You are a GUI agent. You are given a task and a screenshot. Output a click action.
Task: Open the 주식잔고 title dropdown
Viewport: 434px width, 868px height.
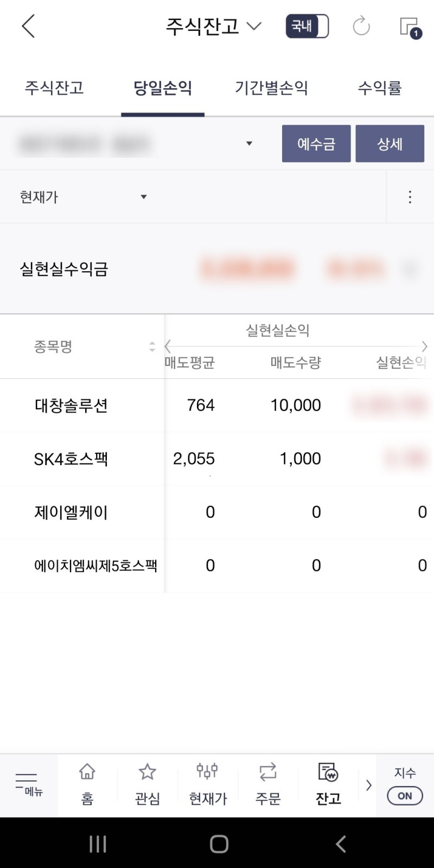pos(253,25)
